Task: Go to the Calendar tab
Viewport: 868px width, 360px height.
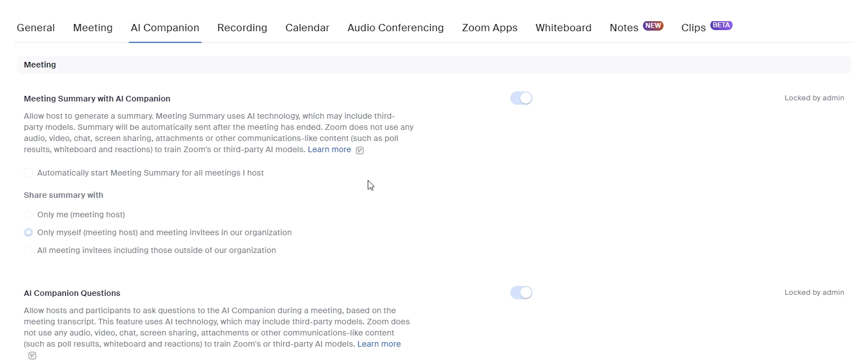Action: (x=308, y=27)
